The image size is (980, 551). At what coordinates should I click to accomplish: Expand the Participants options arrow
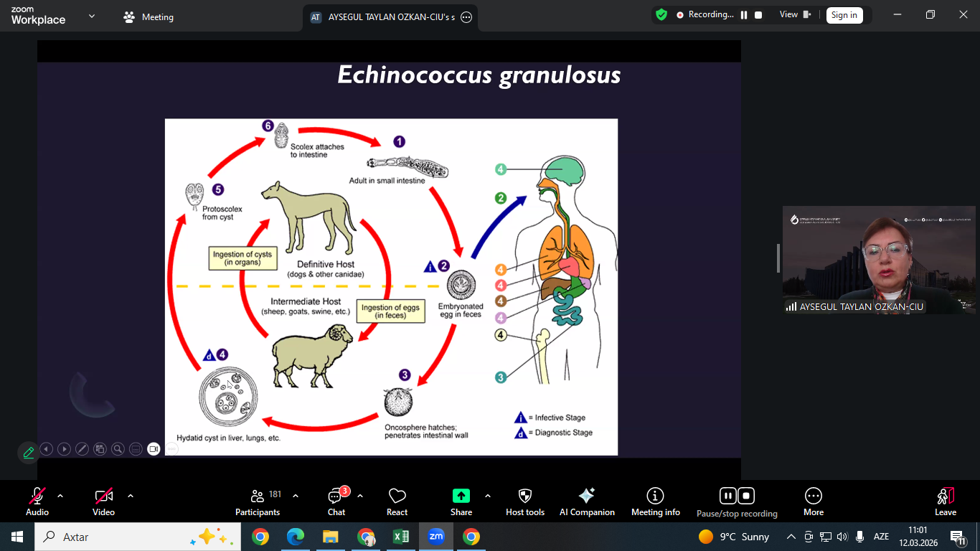(296, 496)
